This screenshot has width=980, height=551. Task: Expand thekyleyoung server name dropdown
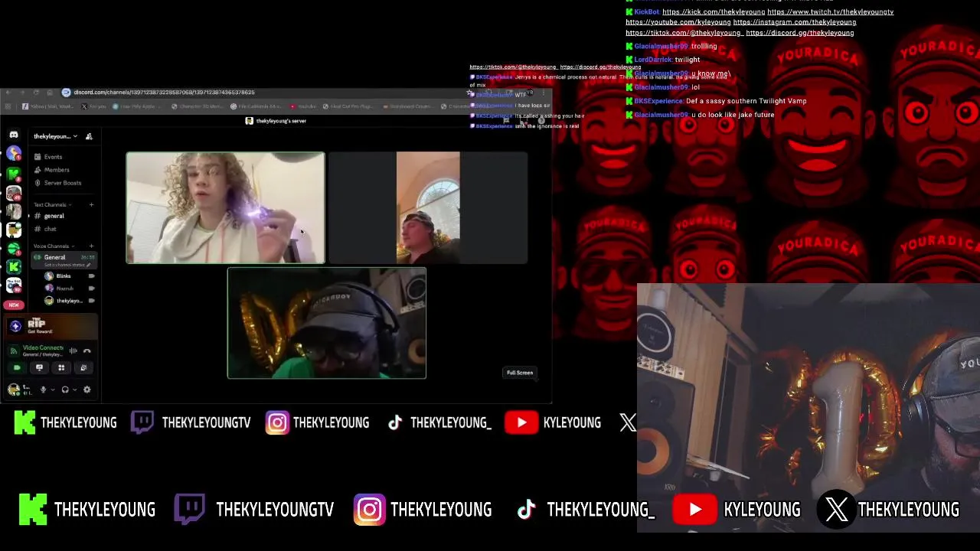(55, 136)
